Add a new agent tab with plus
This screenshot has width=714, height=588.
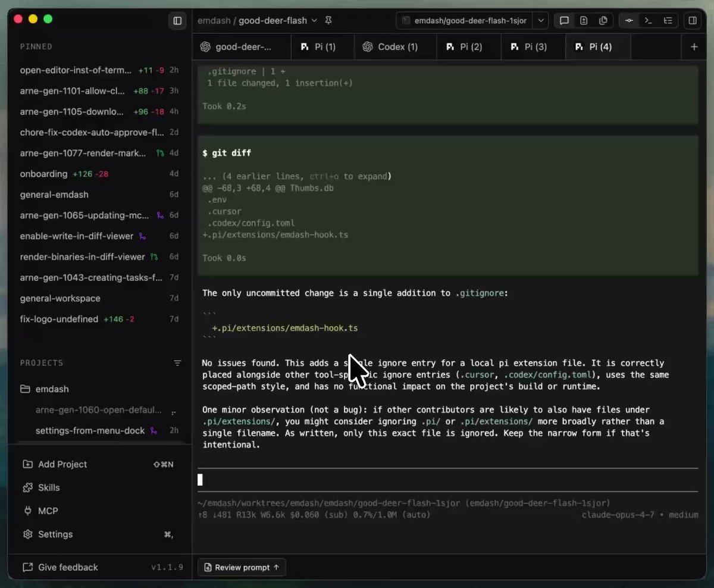click(x=694, y=47)
